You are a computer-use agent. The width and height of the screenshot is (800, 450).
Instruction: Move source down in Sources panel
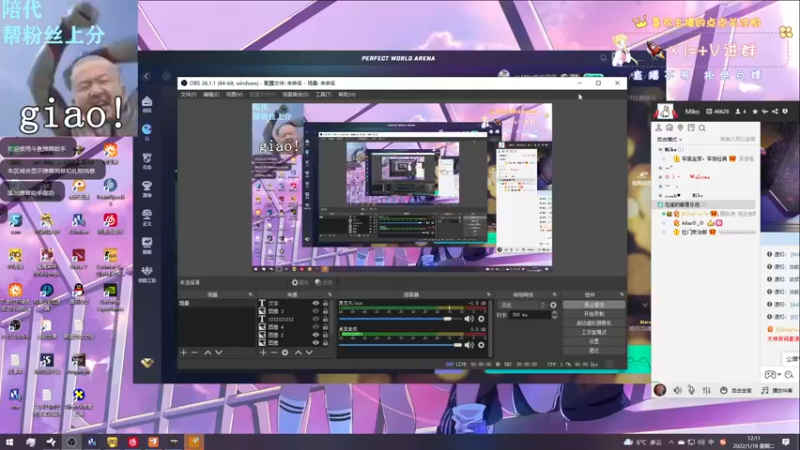tap(309, 353)
